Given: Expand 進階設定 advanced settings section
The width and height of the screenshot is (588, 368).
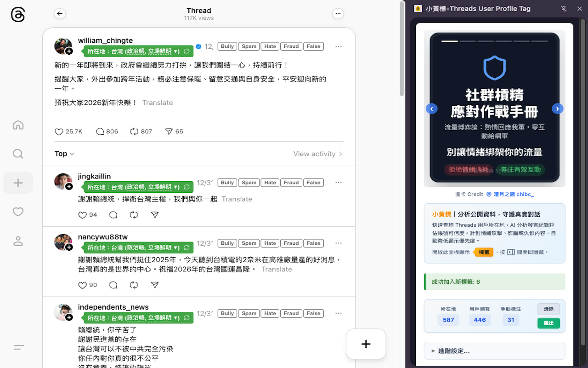Looking at the screenshot, I should pyautogui.click(x=494, y=351).
